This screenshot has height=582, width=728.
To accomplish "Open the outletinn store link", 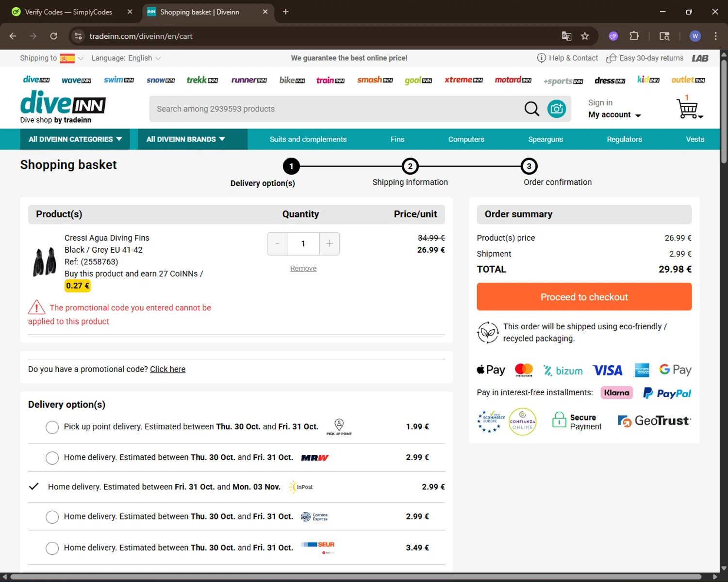I will (688, 80).
